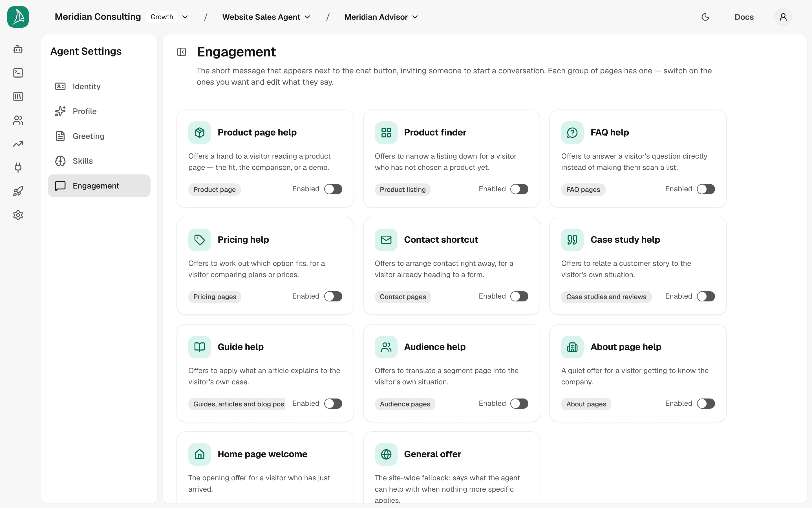Toggle dark mode with moon icon

[x=705, y=17]
